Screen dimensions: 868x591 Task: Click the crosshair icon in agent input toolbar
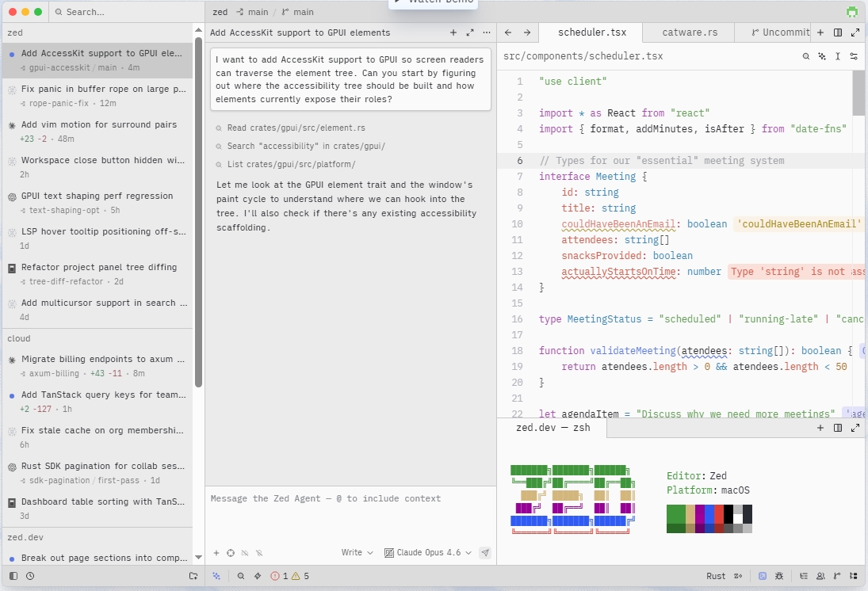click(231, 553)
